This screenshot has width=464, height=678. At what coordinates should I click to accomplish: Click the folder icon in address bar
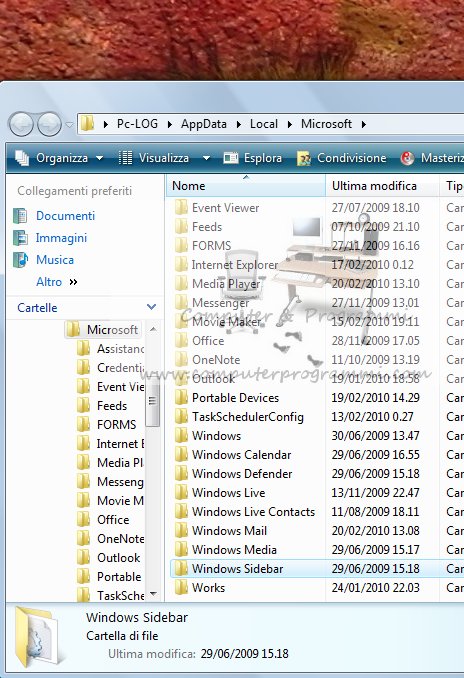coord(88,124)
